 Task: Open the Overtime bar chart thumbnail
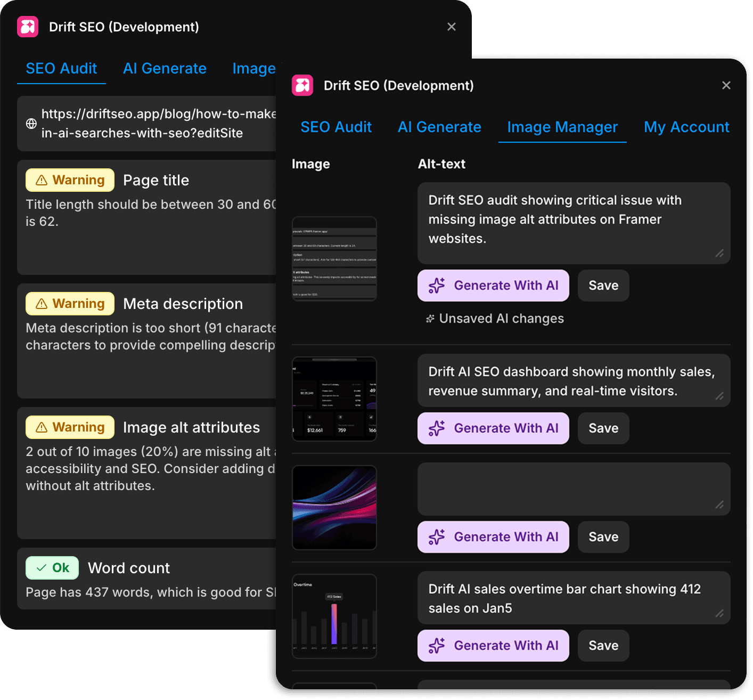click(334, 616)
